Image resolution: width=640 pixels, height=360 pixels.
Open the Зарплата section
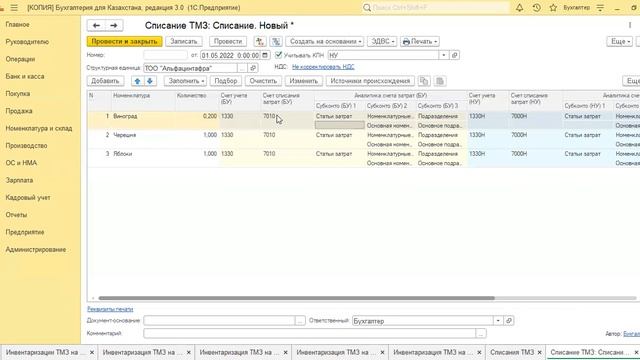point(19,180)
